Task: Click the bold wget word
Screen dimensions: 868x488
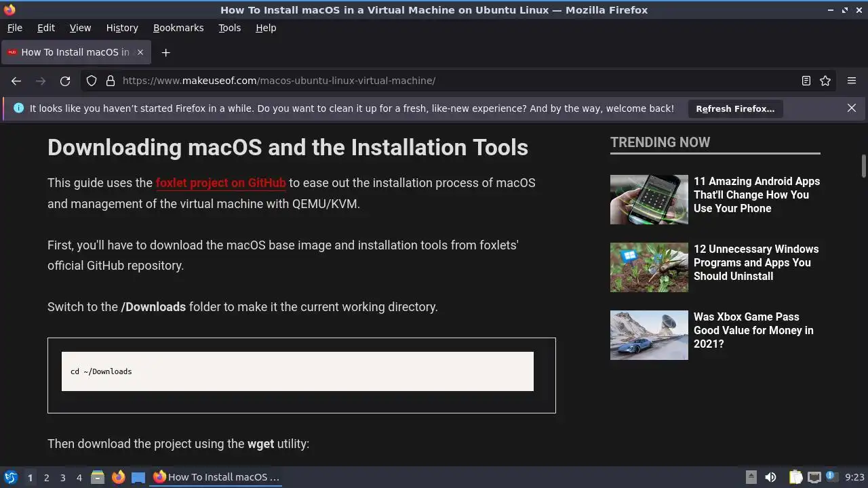Action: point(260,444)
